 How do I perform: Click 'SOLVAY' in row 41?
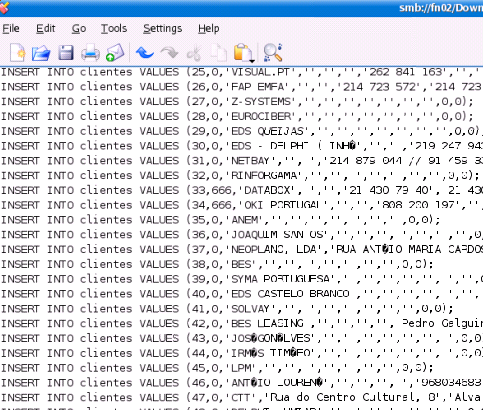point(251,309)
